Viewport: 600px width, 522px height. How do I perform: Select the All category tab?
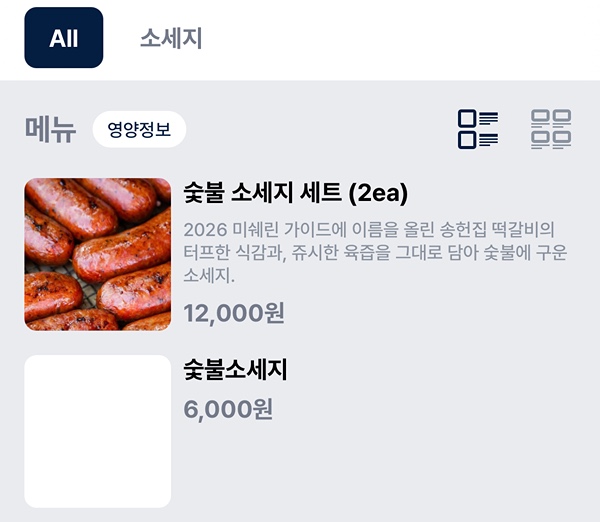pyautogui.click(x=64, y=38)
